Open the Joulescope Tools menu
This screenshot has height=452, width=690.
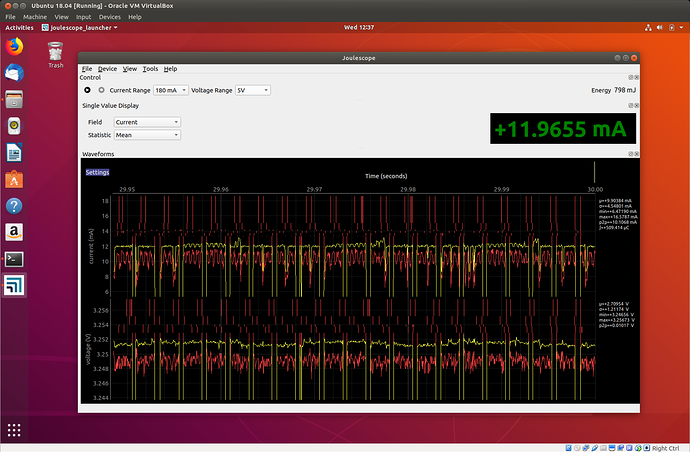pyautogui.click(x=150, y=69)
